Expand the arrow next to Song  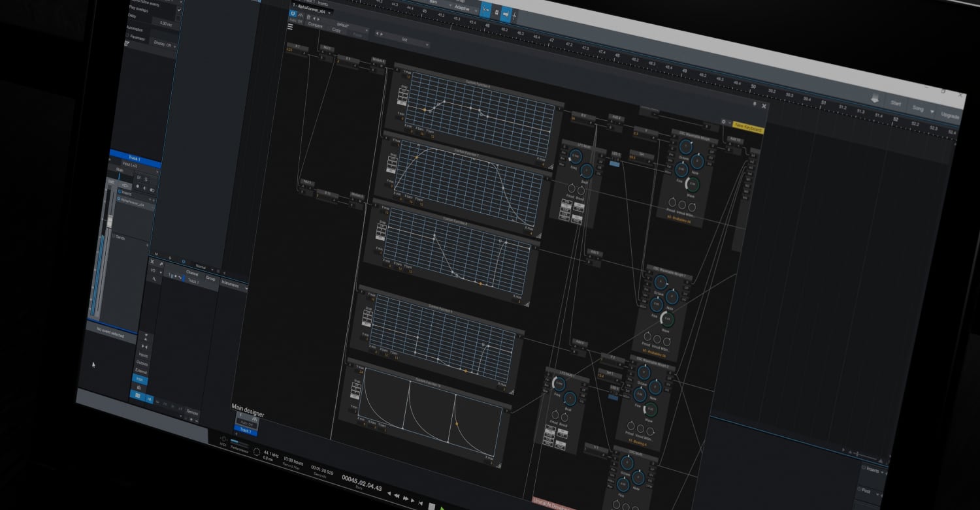tap(932, 112)
